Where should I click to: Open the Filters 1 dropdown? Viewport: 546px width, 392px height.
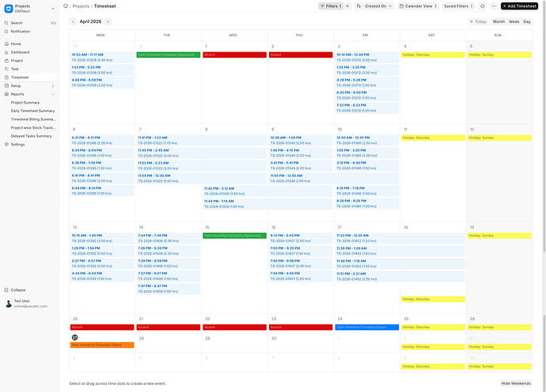click(x=331, y=6)
